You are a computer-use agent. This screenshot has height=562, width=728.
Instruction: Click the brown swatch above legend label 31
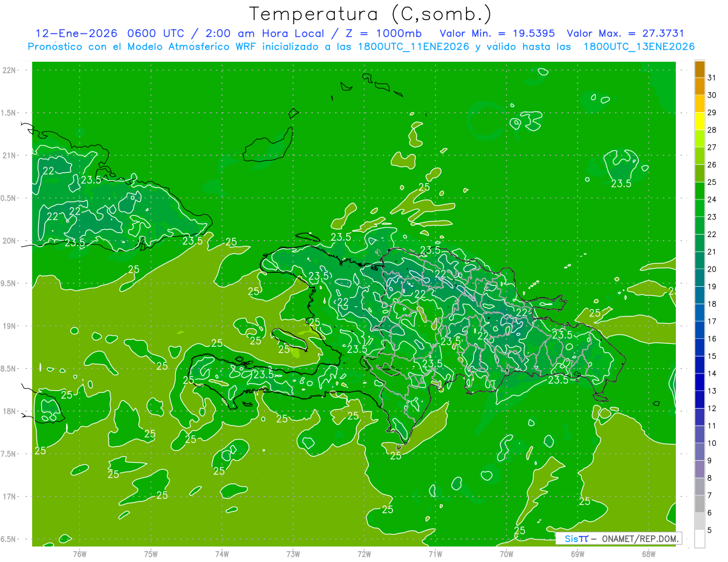click(x=699, y=69)
